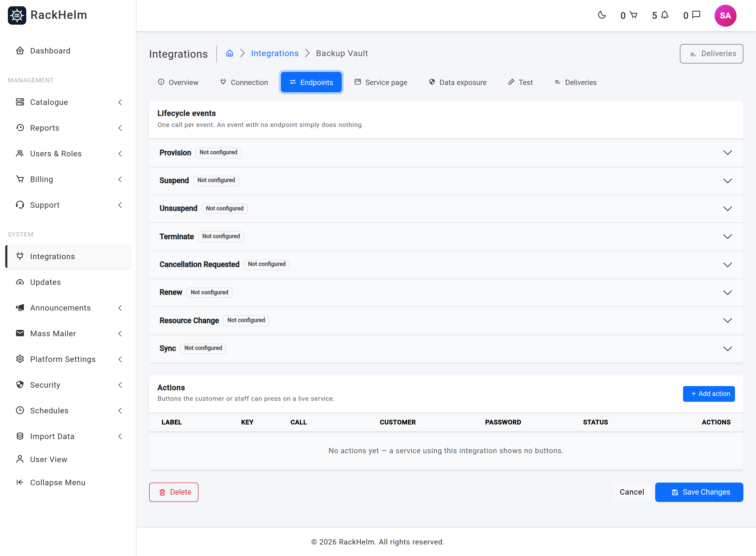This screenshot has width=756, height=556.
Task: Click the CUSTOMER column header
Action: [397, 422]
